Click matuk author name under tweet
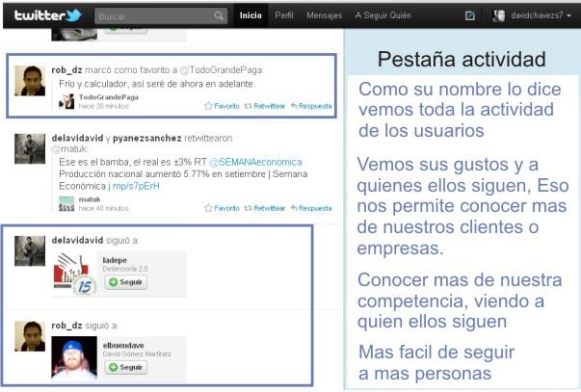The image size is (581, 392). coord(90,199)
